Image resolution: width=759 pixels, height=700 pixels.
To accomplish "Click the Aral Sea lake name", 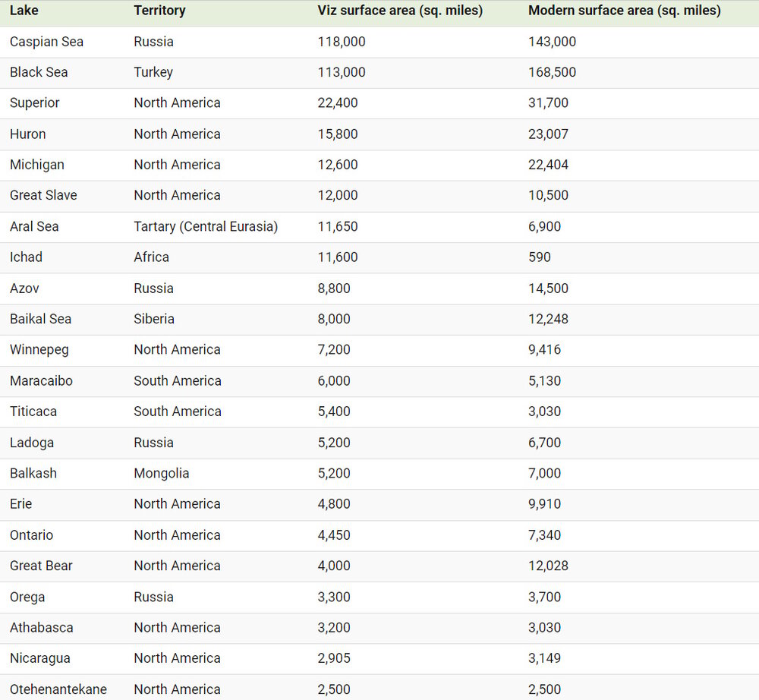I will (x=34, y=226).
